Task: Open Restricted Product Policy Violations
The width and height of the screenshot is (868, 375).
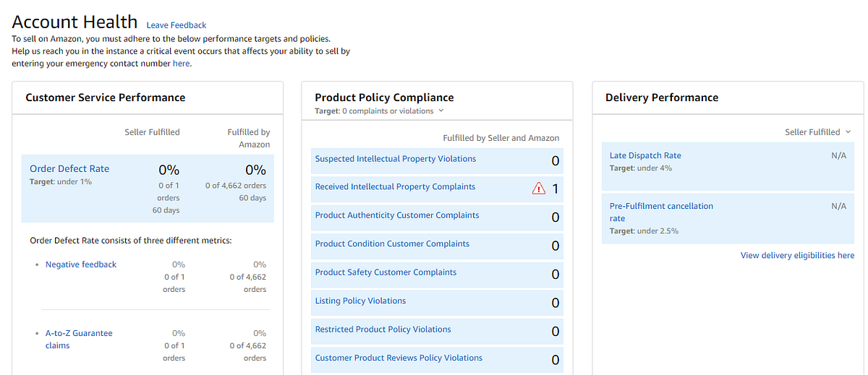Action: (383, 329)
